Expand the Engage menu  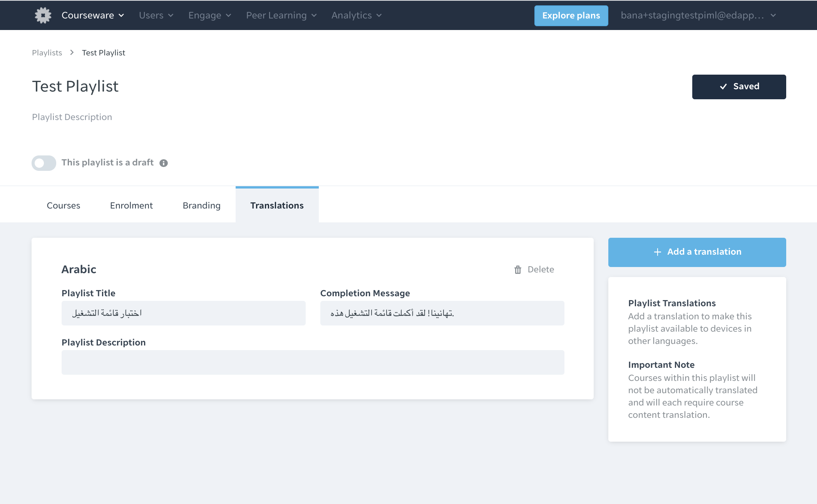pyautogui.click(x=209, y=15)
